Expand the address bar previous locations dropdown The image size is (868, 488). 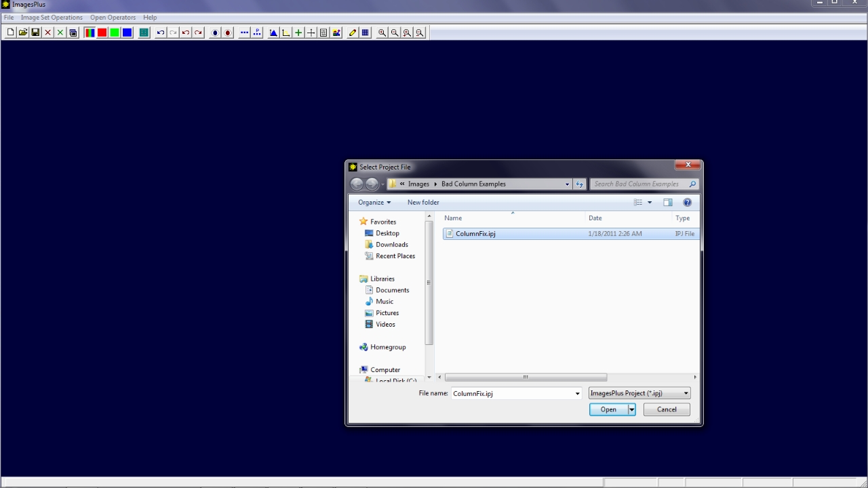[568, 184]
